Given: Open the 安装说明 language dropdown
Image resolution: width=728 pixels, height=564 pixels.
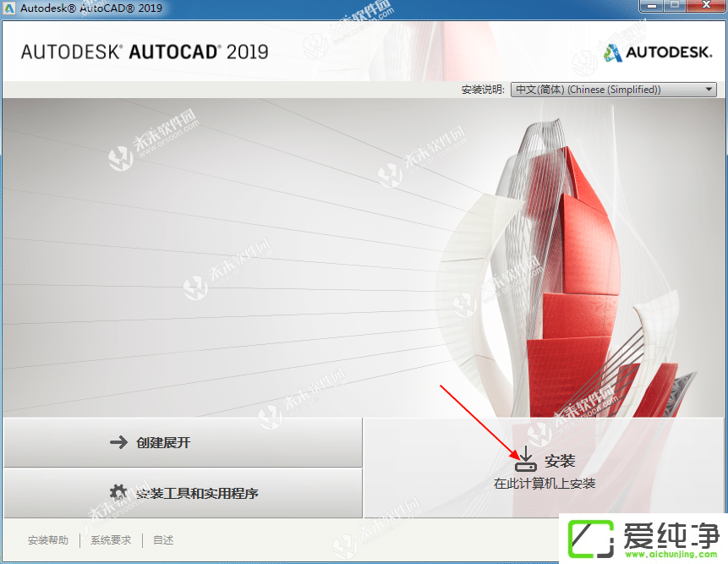Looking at the screenshot, I should click(613, 89).
